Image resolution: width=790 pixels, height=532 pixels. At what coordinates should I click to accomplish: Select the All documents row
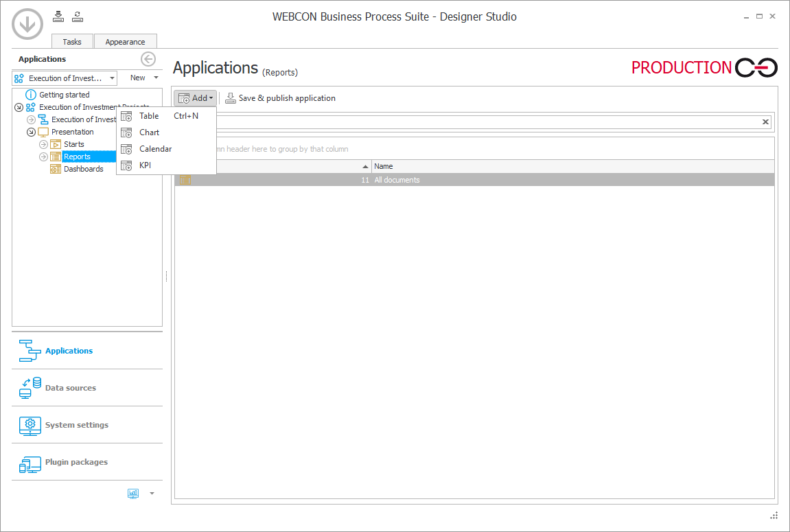tap(474, 180)
